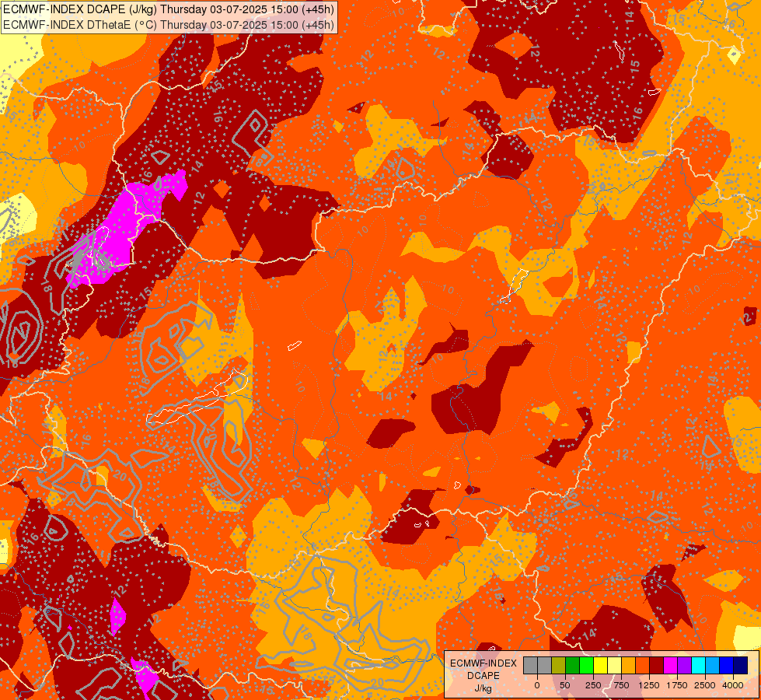The image size is (761, 700).
Task: Click the legend tick label 1250
Action: [649, 685]
